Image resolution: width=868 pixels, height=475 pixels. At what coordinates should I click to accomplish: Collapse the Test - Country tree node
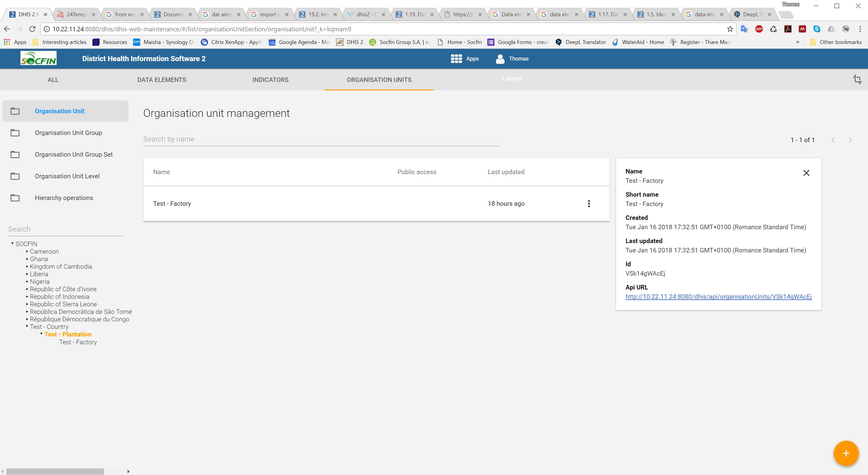pos(27,326)
